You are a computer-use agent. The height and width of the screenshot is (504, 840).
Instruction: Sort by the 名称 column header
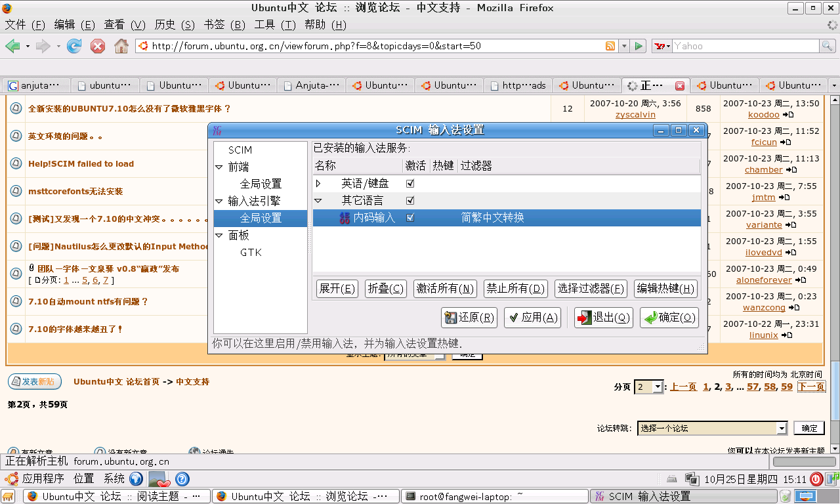(358, 166)
